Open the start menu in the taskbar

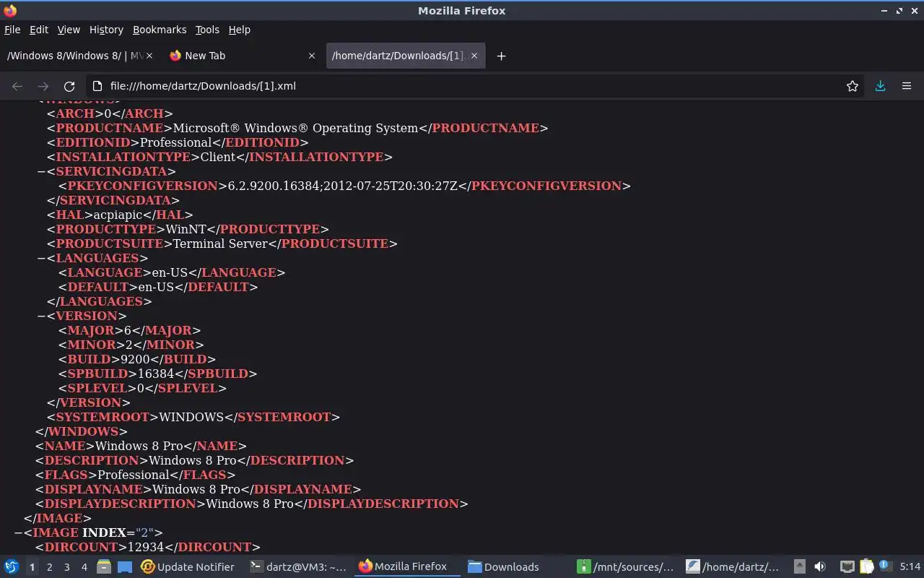12,567
